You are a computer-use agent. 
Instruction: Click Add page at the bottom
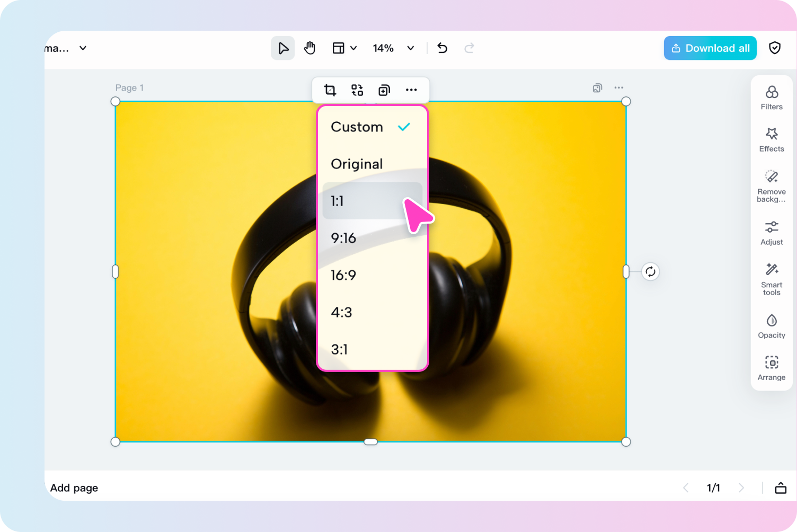[74, 487]
